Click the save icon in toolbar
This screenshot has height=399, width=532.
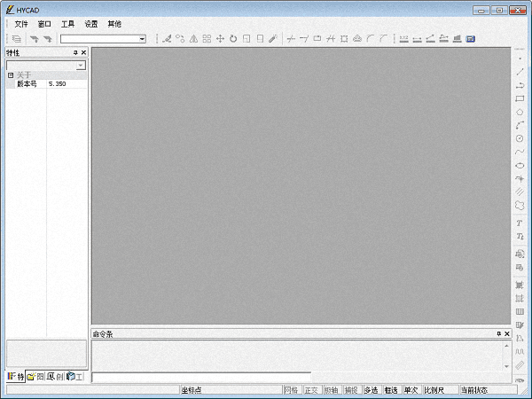pos(470,39)
